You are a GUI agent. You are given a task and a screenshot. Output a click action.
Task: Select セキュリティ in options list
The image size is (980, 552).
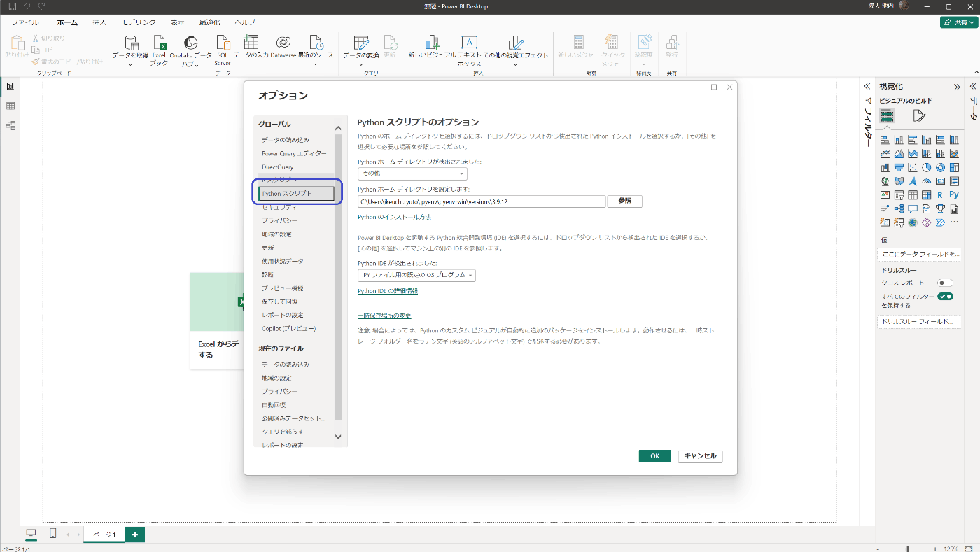click(x=279, y=207)
